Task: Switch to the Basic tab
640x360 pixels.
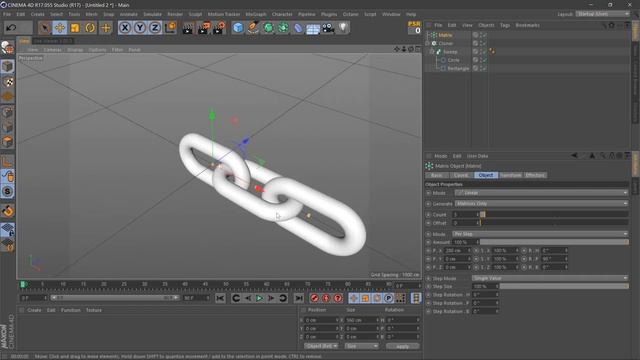Action: (x=436, y=175)
